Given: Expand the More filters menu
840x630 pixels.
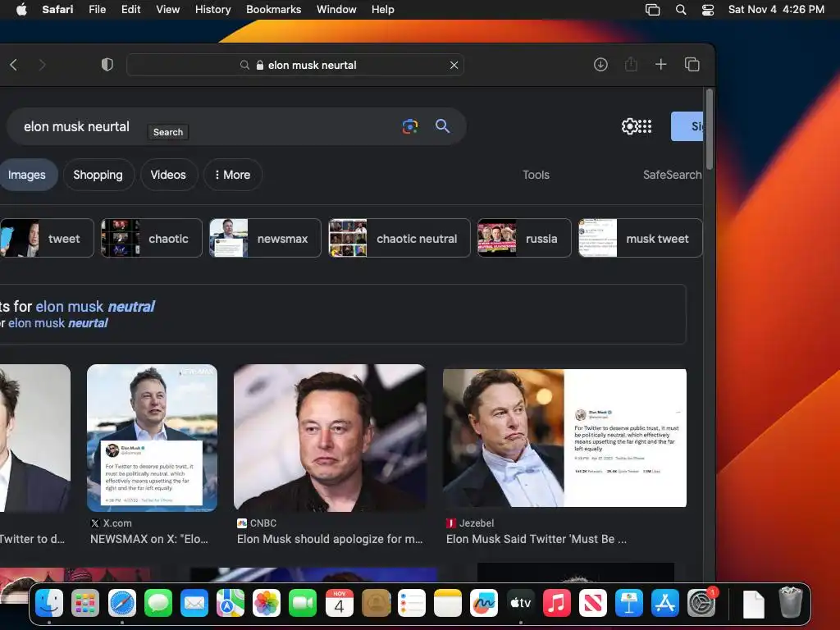Looking at the screenshot, I should [232, 175].
